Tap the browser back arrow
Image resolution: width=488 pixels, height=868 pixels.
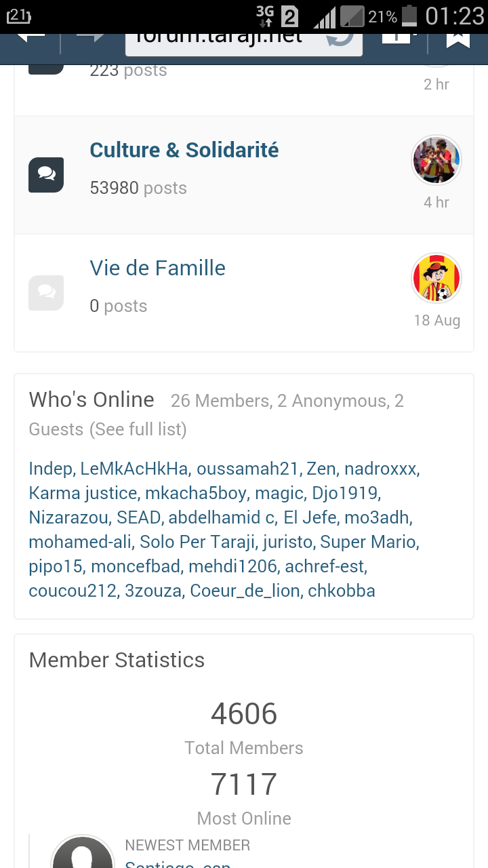(30, 37)
